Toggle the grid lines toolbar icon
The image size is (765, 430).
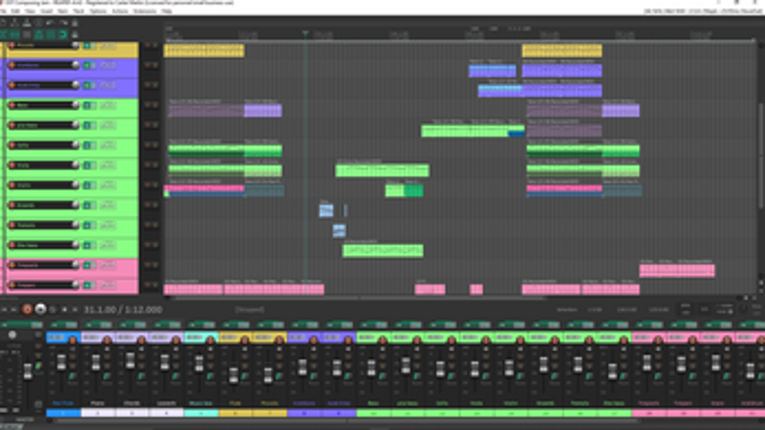(50, 35)
